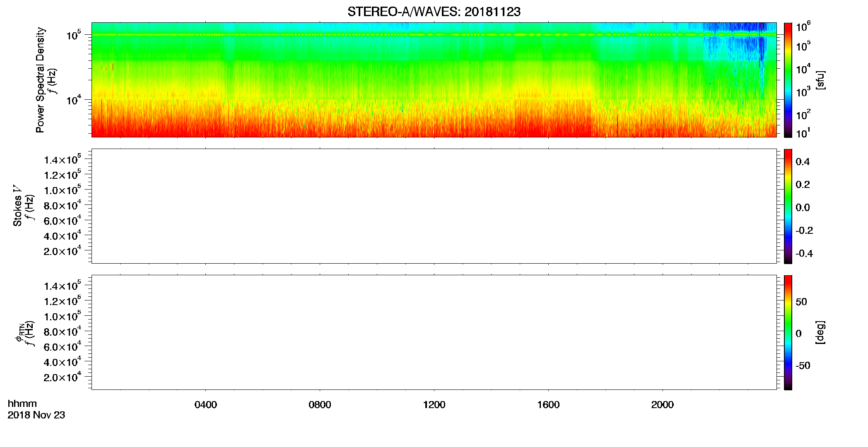Select the power spectral density colorbar

coord(788,80)
